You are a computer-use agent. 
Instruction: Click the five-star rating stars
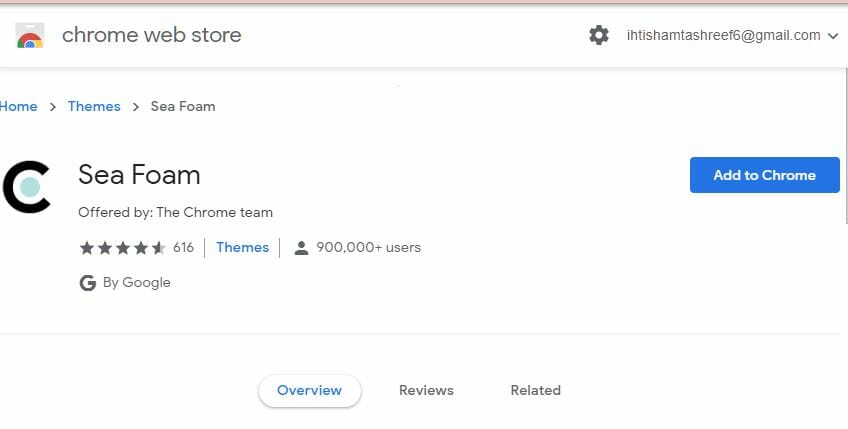pyautogui.click(x=121, y=248)
